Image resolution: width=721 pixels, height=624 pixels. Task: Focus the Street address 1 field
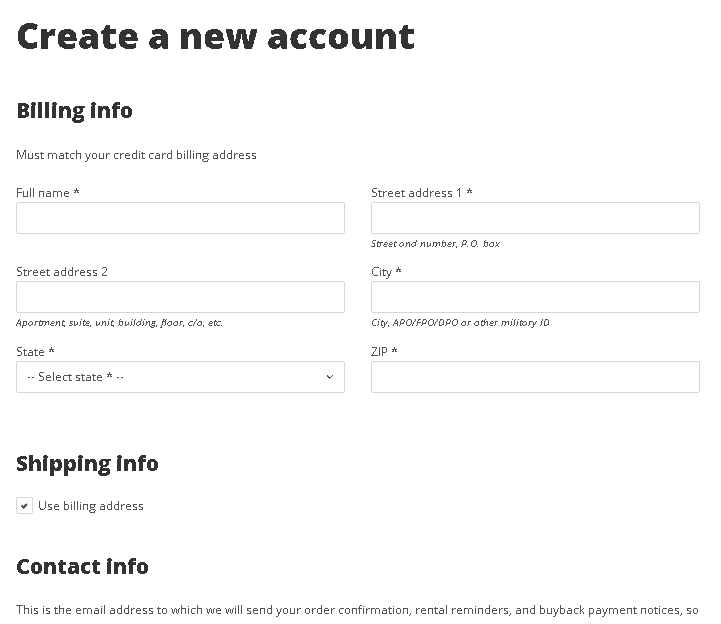point(535,218)
